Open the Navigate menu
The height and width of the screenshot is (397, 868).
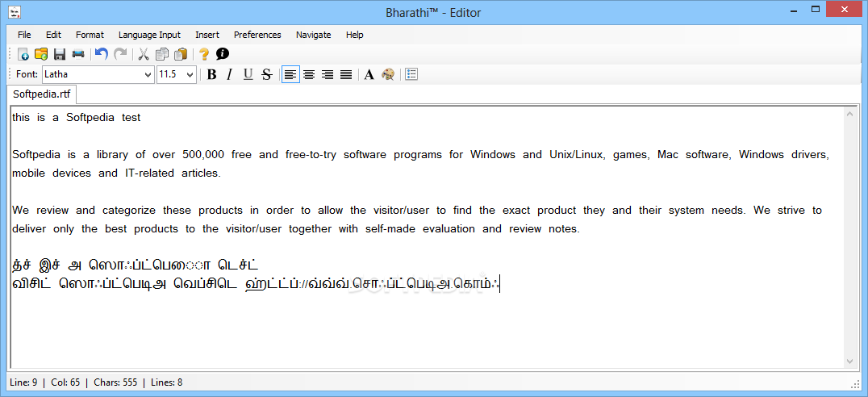tap(313, 35)
